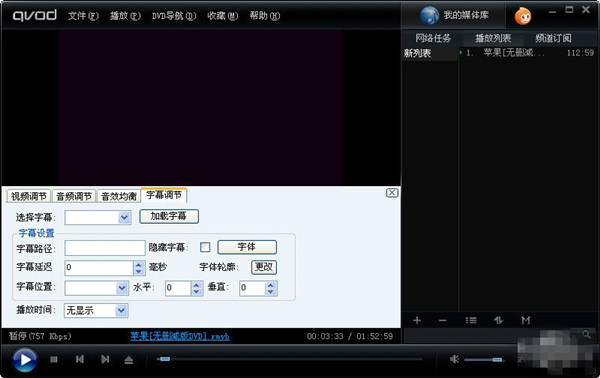Expand the 播放时间 dropdown showing 无显示
The height and width of the screenshot is (378, 600).
[121, 310]
